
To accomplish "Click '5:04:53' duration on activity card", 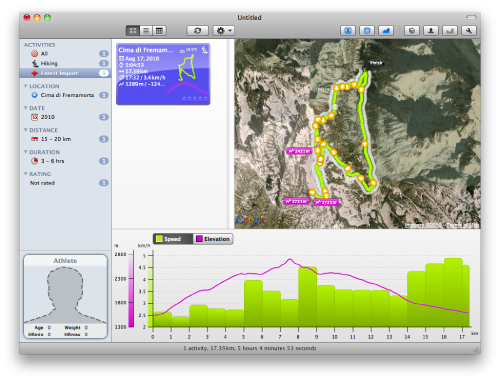I will coord(134,65).
